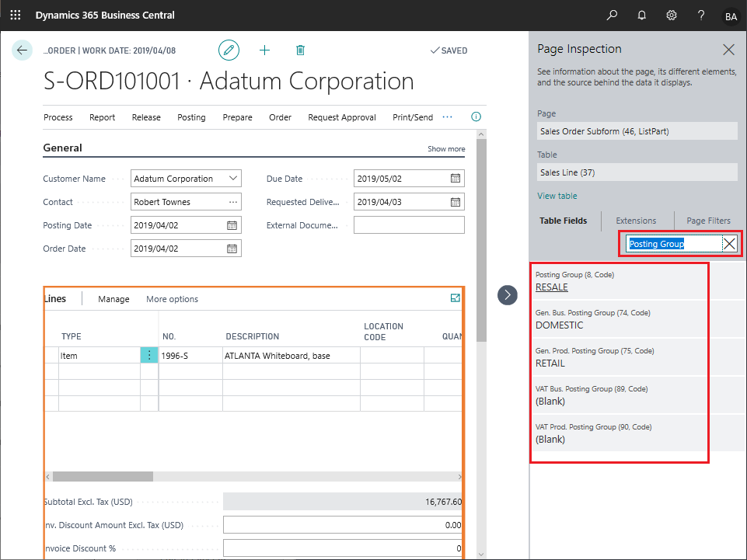The image size is (747, 560).
Task: Collapse the Page Inspection pane arrow
Action: (508, 295)
